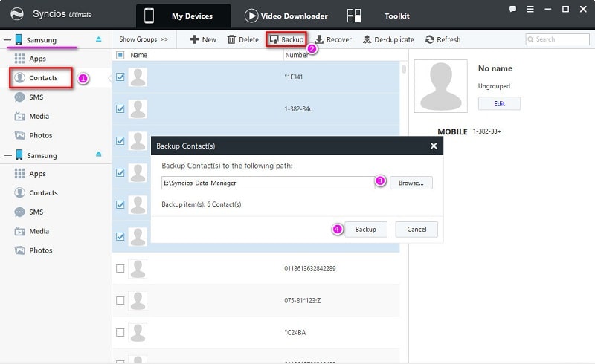The image size is (595, 364).
Task: Select avatar of contact *1F341
Action: [x=138, y=77]
